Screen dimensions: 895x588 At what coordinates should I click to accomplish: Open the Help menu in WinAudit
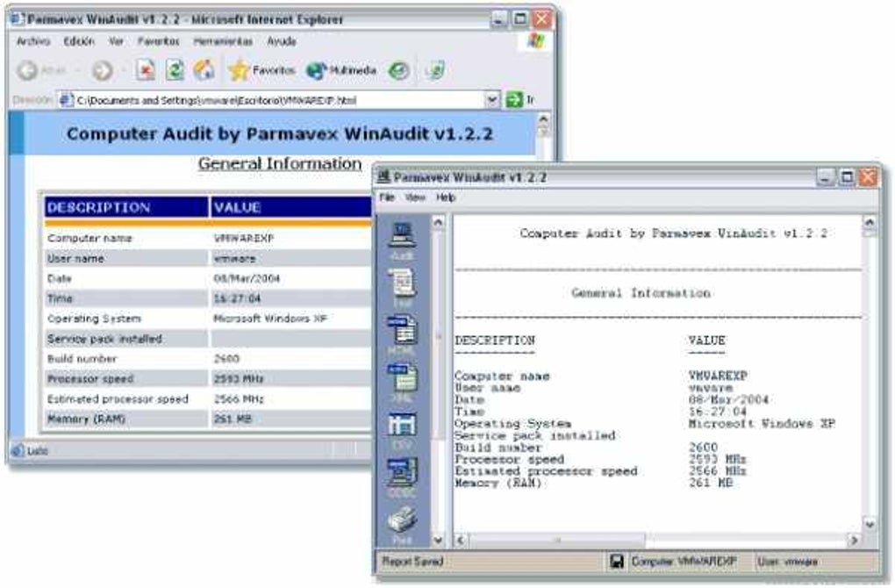(x=446, y=197)
